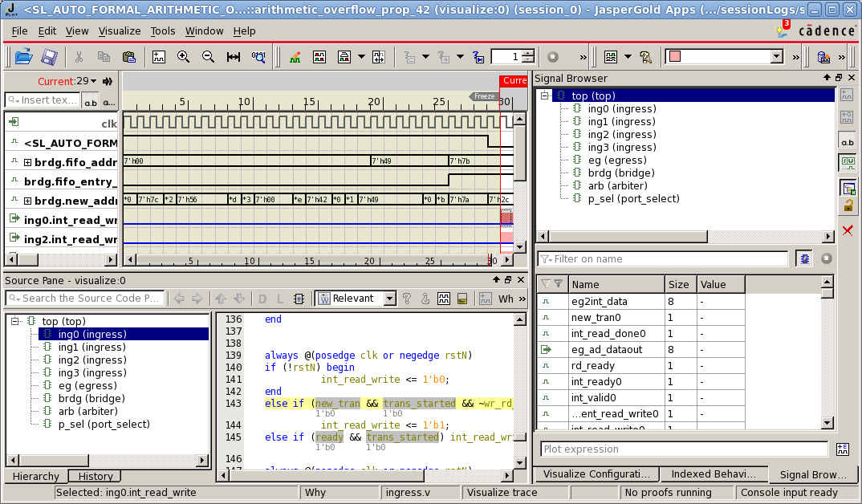Show more main toolbar items via chevron after stop button
Screen dimensions: 862x504
pyautogui.click(x=583, y=57)
